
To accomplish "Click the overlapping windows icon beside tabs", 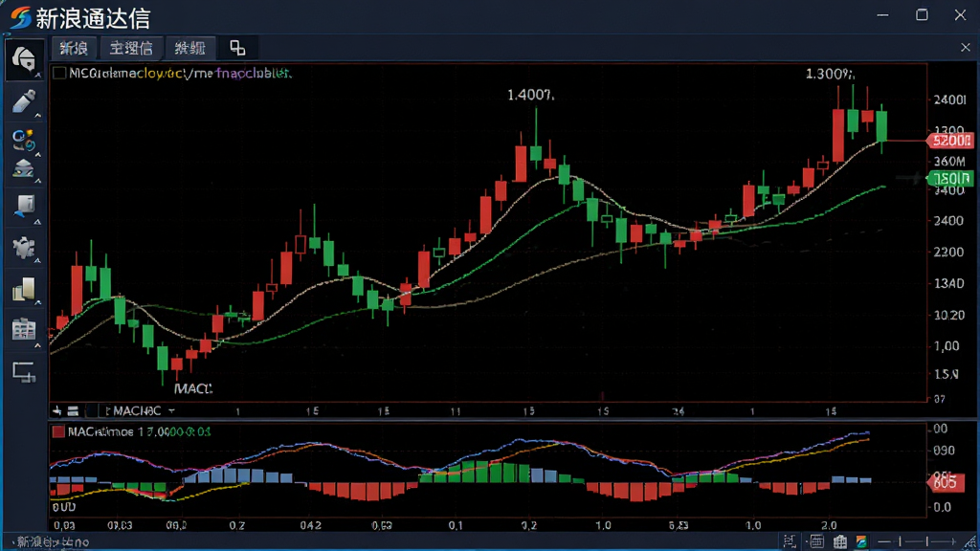I will pyautogui.click(x=237, y=48).
